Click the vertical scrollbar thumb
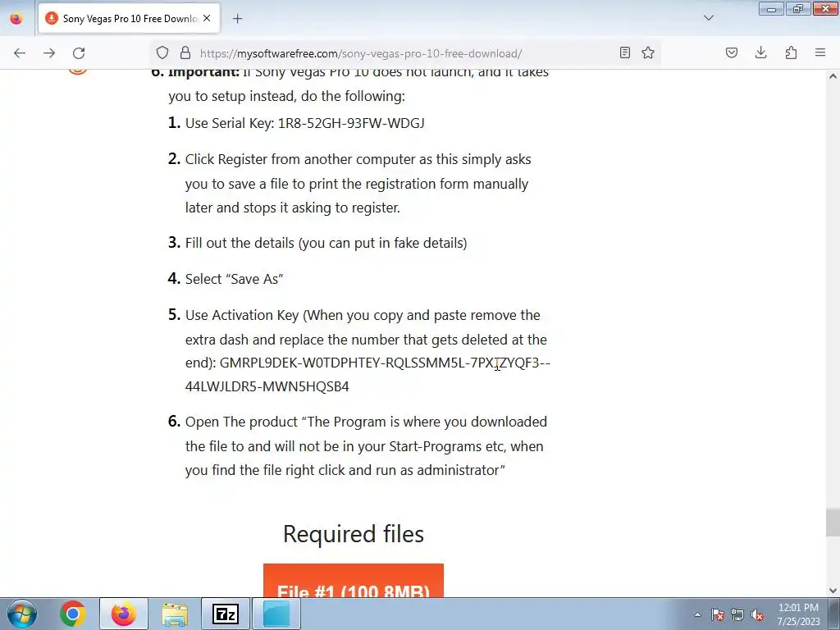This screenshot has height=630, width=840. click(x=833, y=523)
